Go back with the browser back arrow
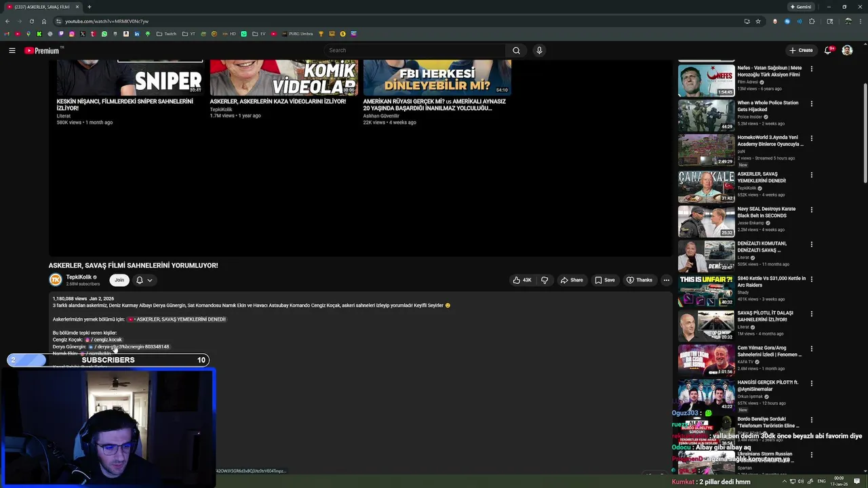This screenshot has width=868, height=488. pyautogui.click(x=7, y=21)
